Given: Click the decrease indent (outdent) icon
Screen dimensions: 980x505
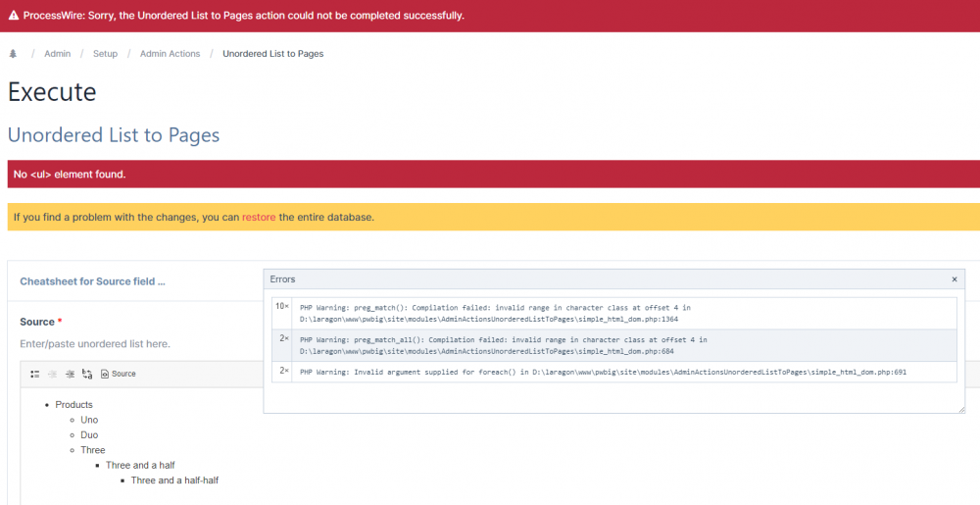Looking at the screenshot, I should click(53, 374).
